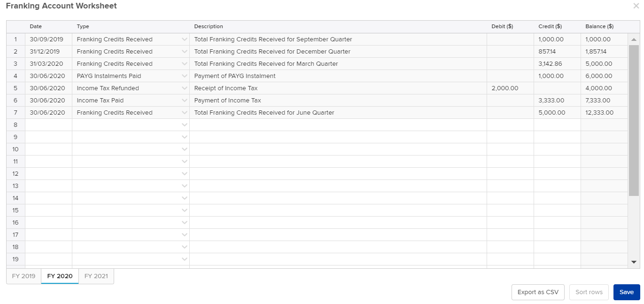Image resolution: width=644 pixels, height=304 pixels.
Task: Select the 4,000.00 balance cell
Action: click(x=604, y=88)
